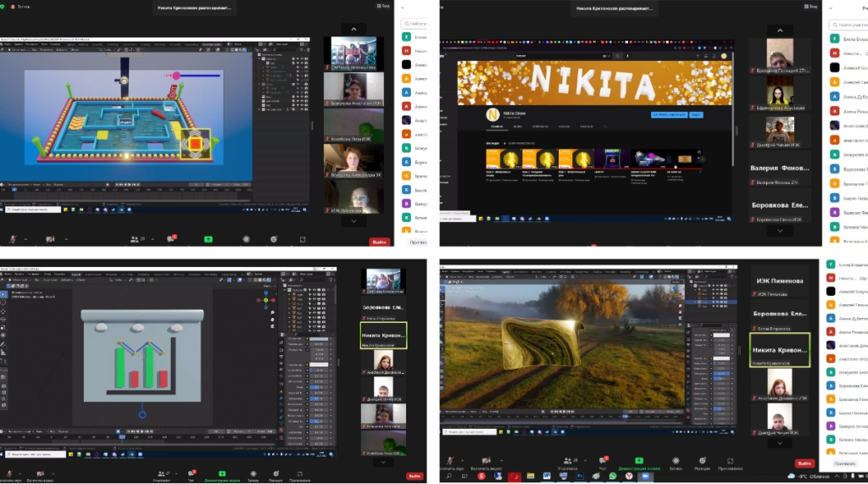Click participant search field in top-right window
This screenshot has height=484, width=868.
pos(849,25)
